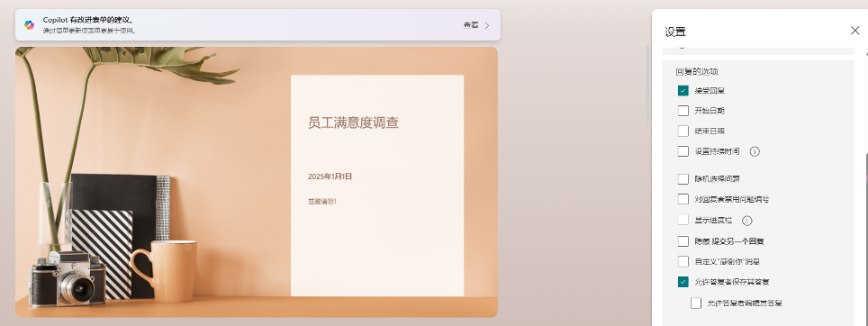The image size is (868, 326).
Task: Open the chevron arrow on Copilot banner
Action: (x=487, y=25)
